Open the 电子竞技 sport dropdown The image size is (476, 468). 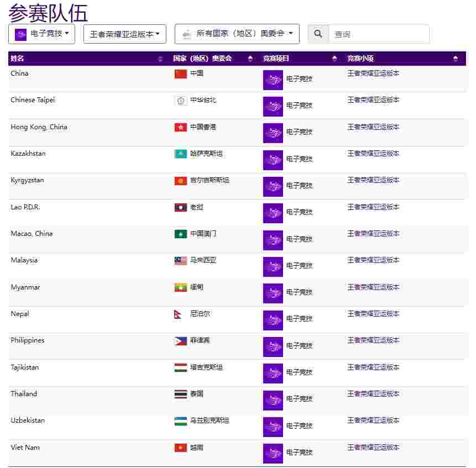pyautogui.click(x=41, y=34)
